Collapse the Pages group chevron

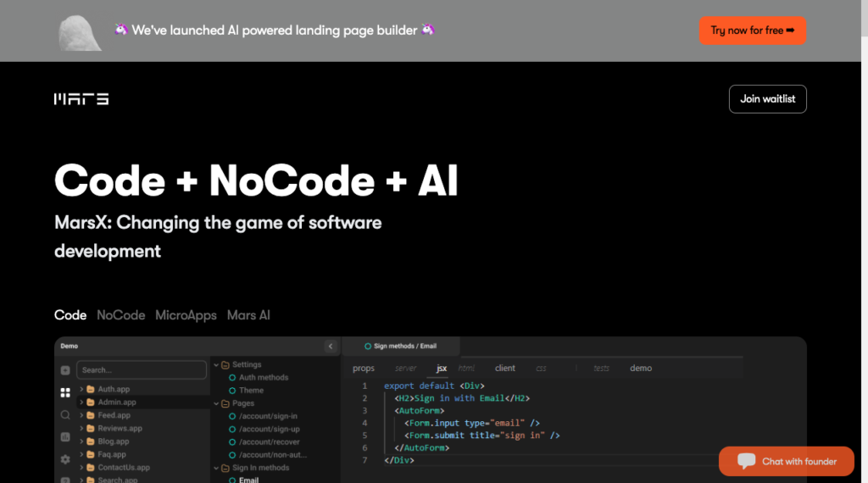[x=216, y=403]
